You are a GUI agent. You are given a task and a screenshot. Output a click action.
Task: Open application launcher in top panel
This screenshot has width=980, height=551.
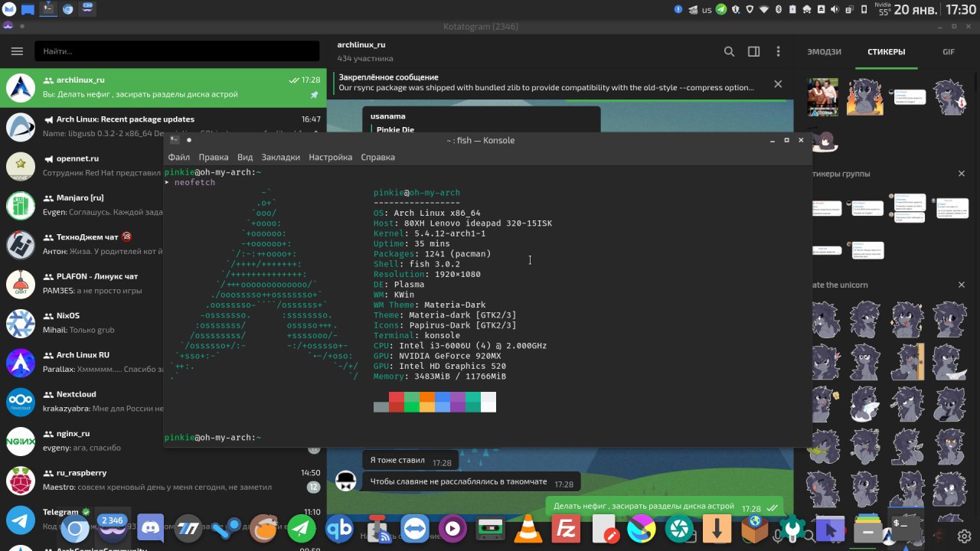click(9, 9)
